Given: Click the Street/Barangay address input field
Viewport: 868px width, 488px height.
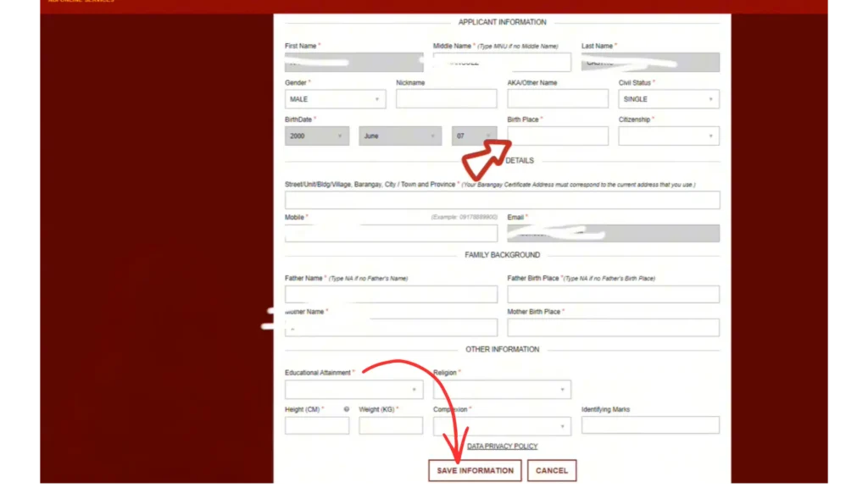Looking at the screenshot, I should [502, 200].
